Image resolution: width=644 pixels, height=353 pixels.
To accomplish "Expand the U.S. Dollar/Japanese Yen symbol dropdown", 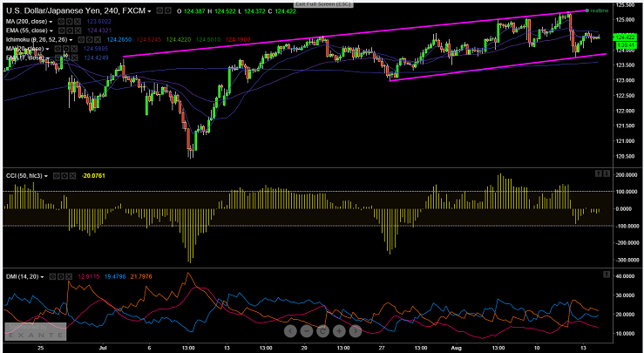I will [149, 10].
